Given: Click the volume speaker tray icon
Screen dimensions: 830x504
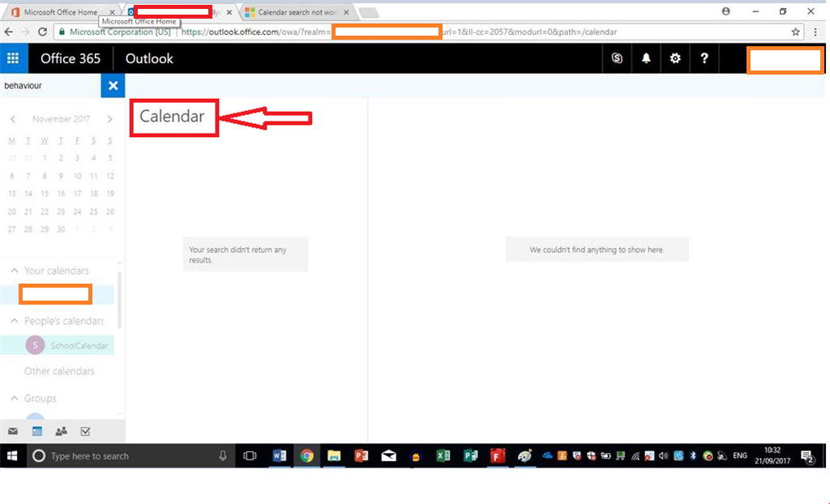Looking at the screenshot, I should click(x=664, y=456).
